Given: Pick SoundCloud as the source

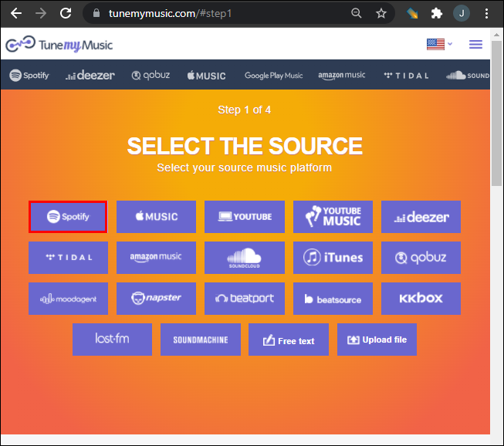Looking at the screenshot, I should click(244, 258).
